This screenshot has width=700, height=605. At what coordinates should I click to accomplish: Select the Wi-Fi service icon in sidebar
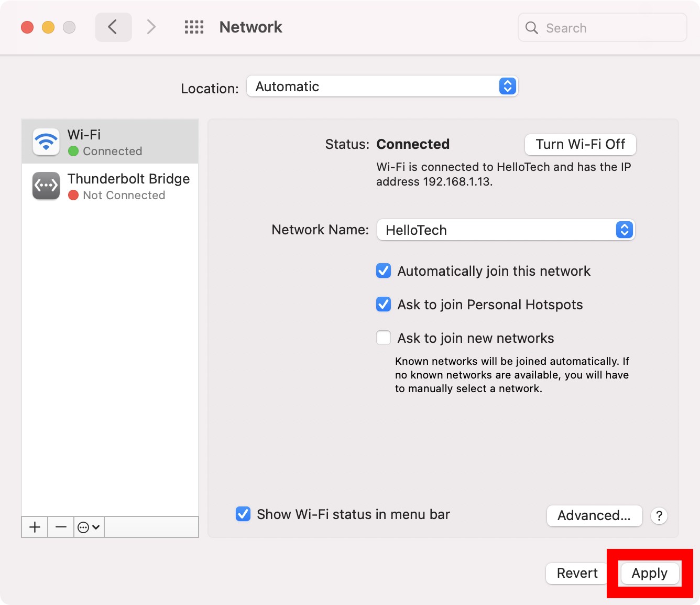[x=46, y=142]
